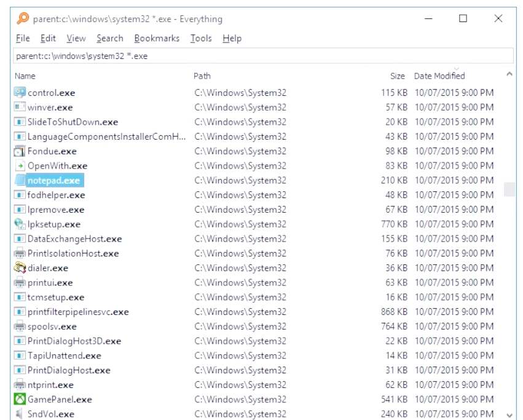Click the fodhelper.exe file icon
523x420 pixels.
click(x=20, y=195)
